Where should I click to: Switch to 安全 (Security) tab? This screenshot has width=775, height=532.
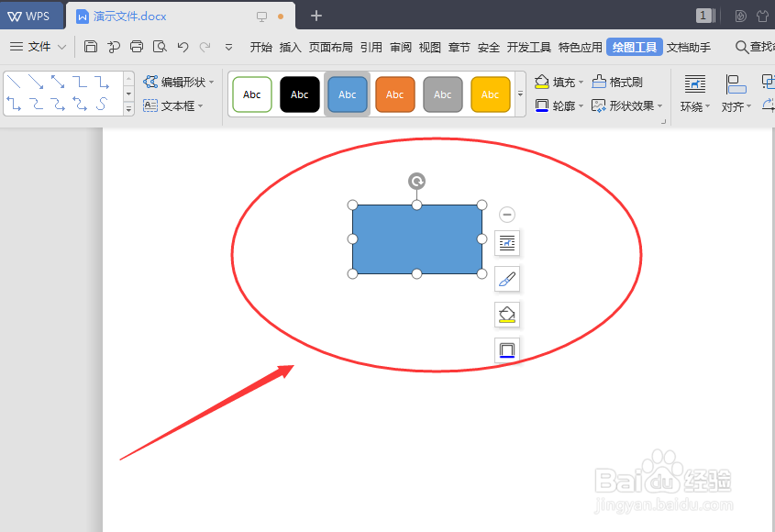[x=488, y=47]
